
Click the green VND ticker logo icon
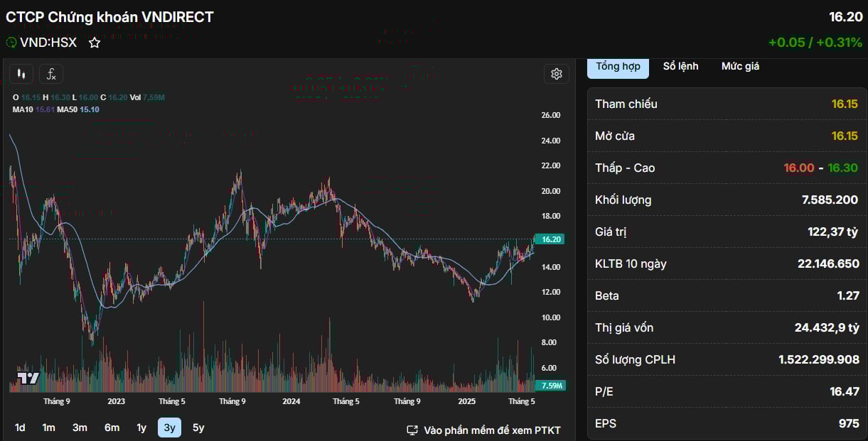point(11,43)
